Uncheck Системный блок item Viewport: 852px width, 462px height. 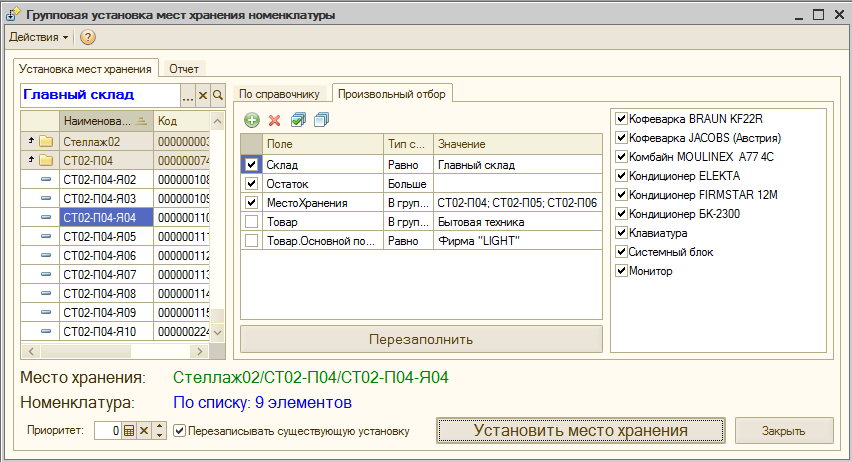click(622, 252)
